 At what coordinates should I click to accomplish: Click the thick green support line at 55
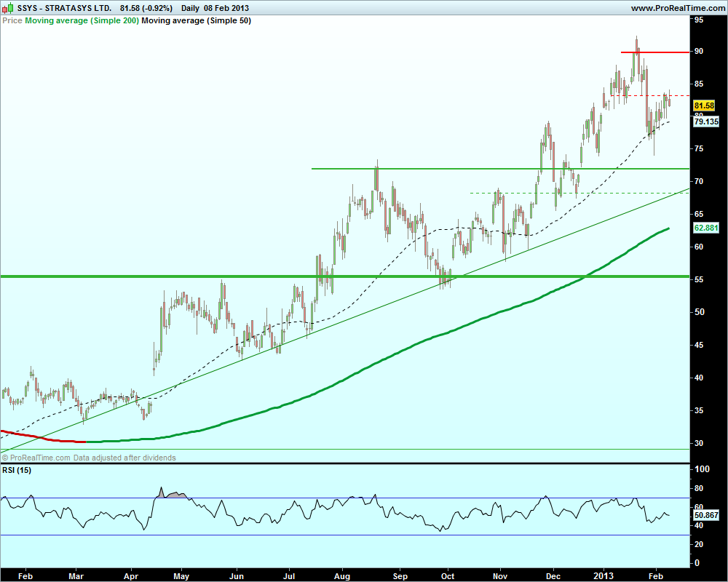click(345, 276)
